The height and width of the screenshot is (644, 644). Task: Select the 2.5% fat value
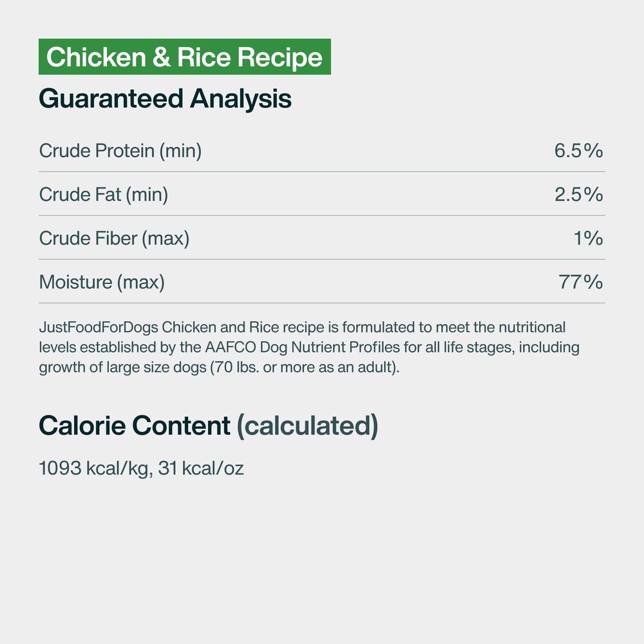[x=578, y=194]
